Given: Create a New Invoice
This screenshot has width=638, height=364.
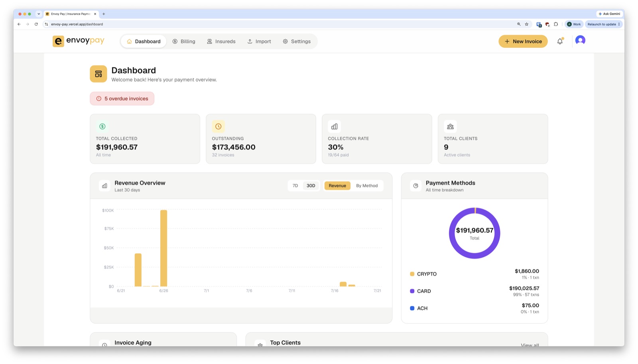Looking at the screenshot, I should point(523,41).
